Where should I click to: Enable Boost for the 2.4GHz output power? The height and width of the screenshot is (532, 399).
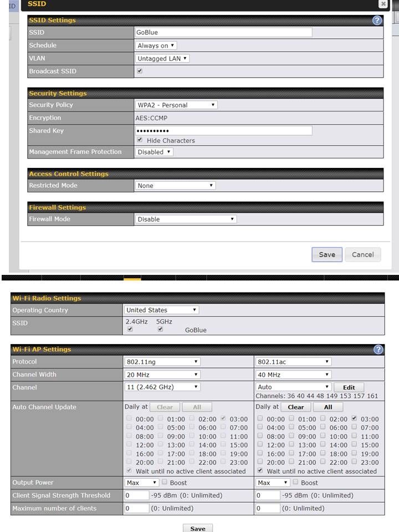pos(164,483)
